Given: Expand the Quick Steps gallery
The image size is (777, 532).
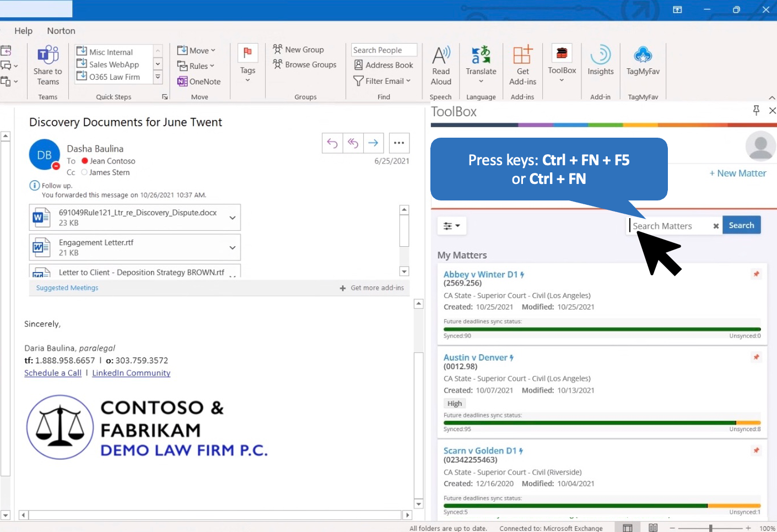Looking at the screenshot, I should pyautogui.click(x=158, y=77).
